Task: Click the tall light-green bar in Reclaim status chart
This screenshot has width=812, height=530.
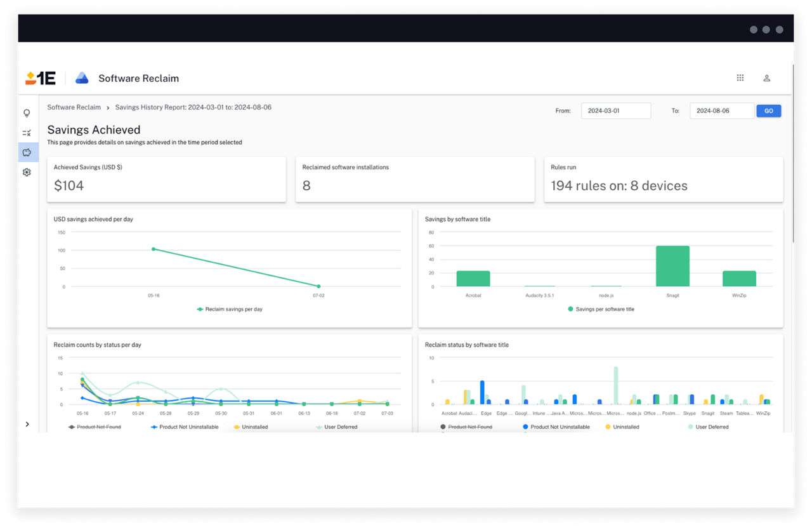Action: (615, 385)
